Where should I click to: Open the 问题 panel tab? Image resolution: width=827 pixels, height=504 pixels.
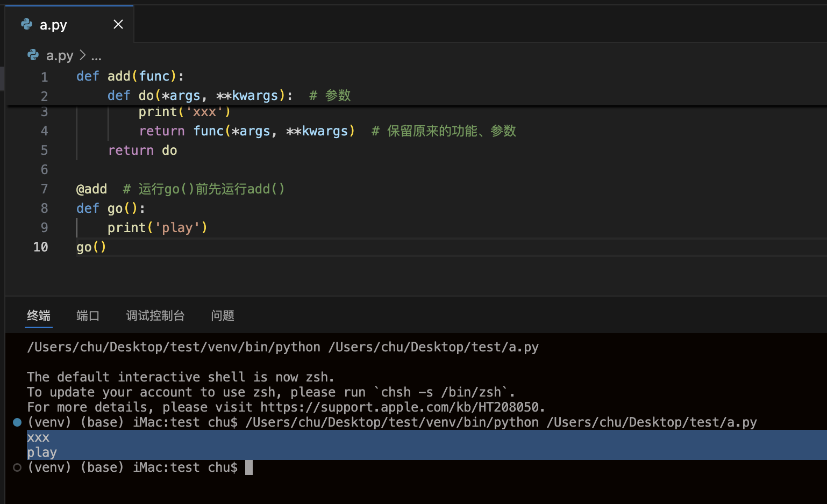222,315
